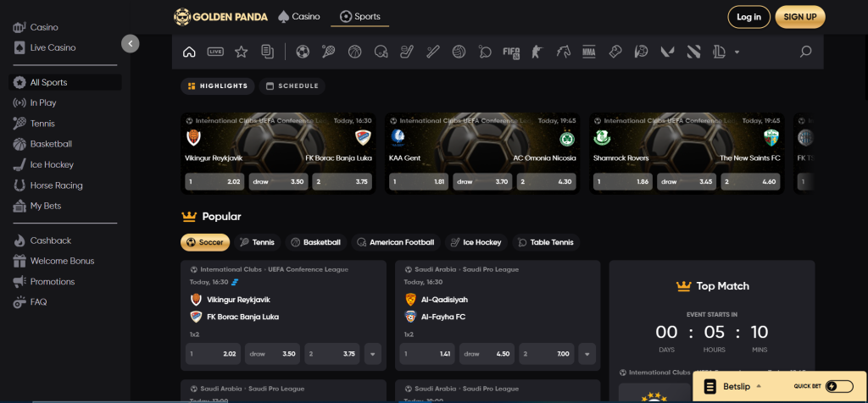
Task: Go to sportsbook home icon
Action: tap(189, 52)
